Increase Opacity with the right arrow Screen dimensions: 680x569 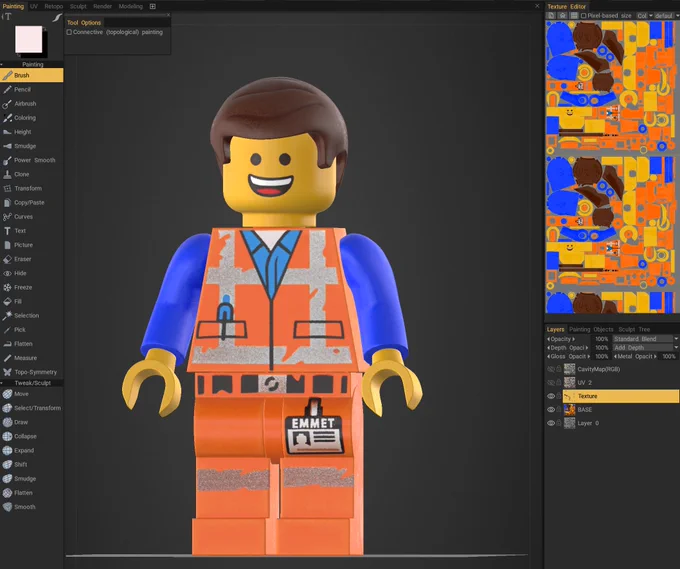(x=573, y=339)
